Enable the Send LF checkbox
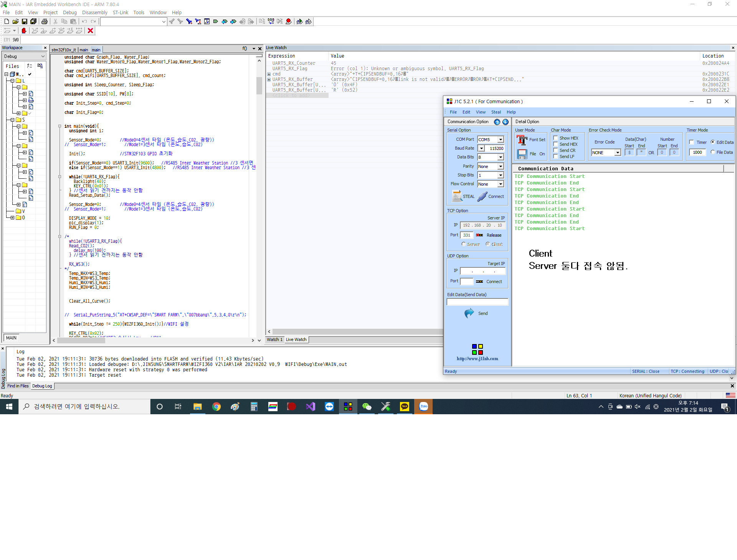This screenshot has height=560, width=737. pos(555,156)
